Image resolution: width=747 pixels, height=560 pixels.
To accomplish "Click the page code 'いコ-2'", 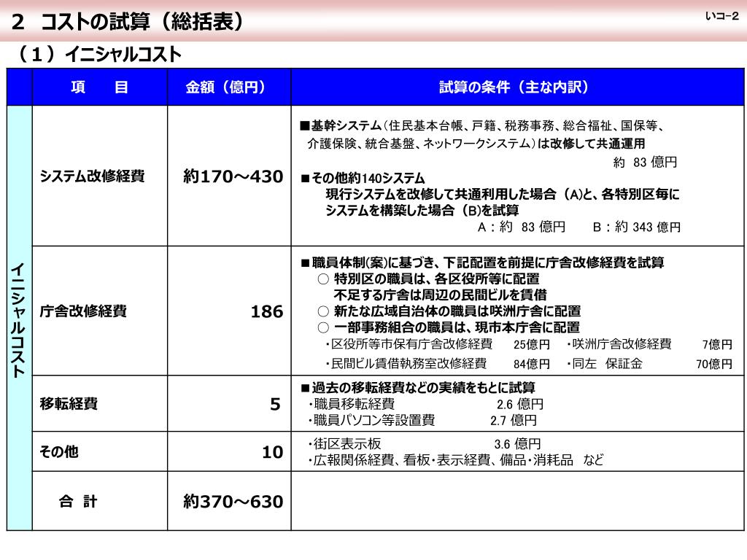I will 721,16.
